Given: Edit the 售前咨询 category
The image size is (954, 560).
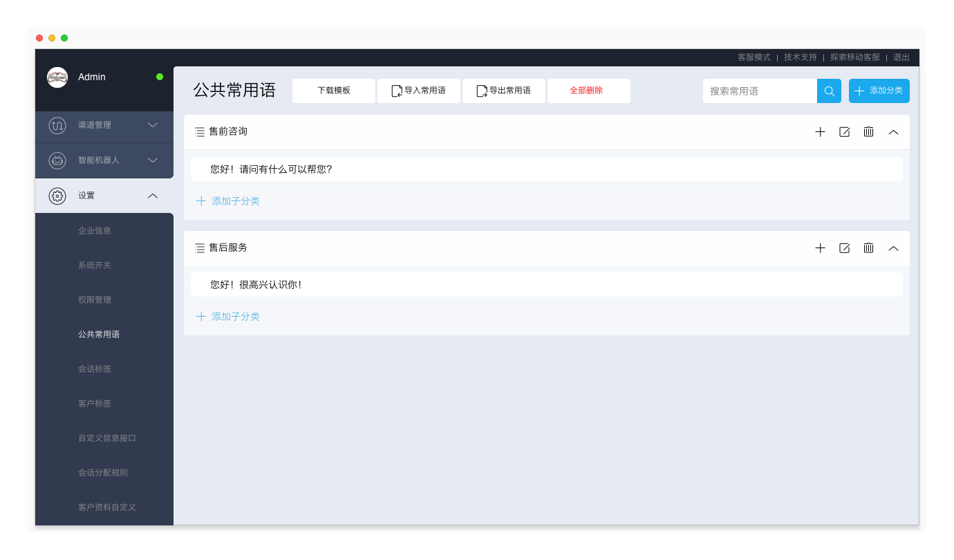Looking at the screenshot, I should (x=844, y=132).
